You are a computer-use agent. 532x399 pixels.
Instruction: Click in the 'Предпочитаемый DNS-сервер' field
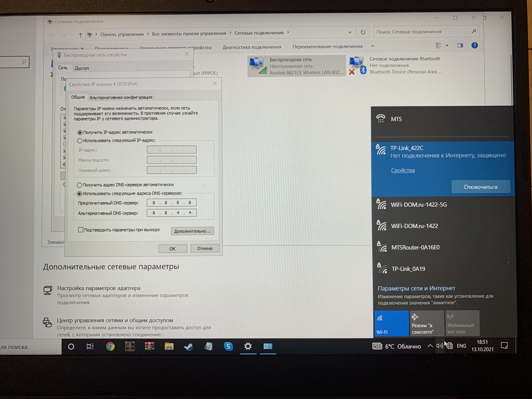pyautogui.click(x=171, y=203)
